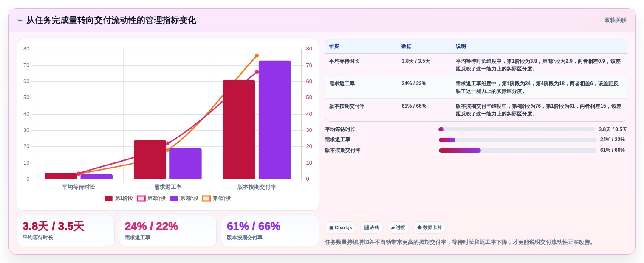Screen dimensions: 644x263
Task: Click the 需求返工率 progress bar
Action: (x=518, y=140)
